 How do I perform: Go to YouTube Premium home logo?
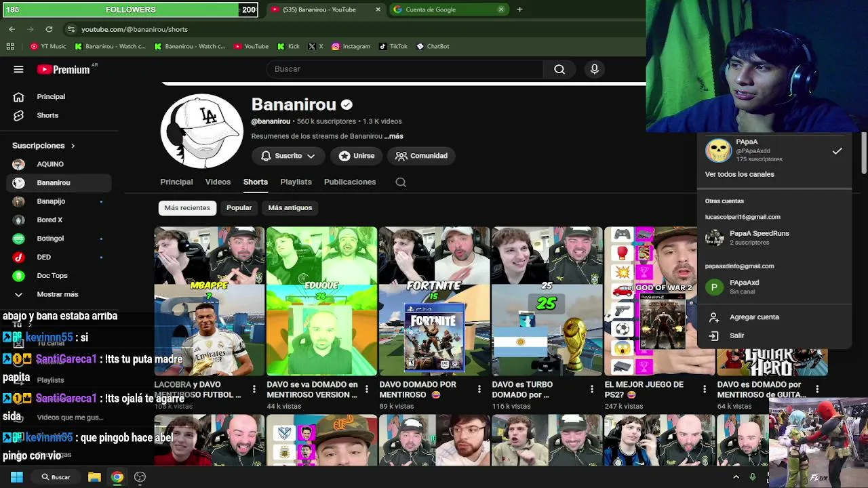(x=64, y=69)
